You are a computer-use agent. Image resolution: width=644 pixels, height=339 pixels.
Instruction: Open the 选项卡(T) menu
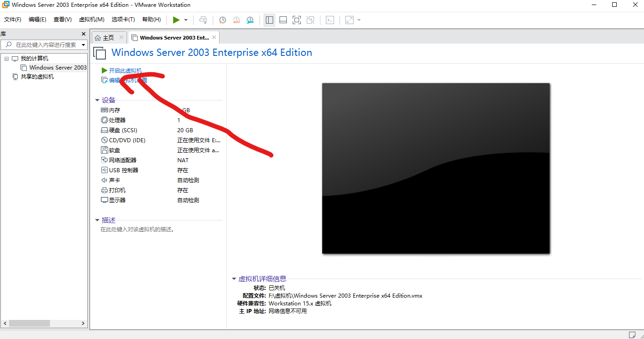(x=123, y=20)
